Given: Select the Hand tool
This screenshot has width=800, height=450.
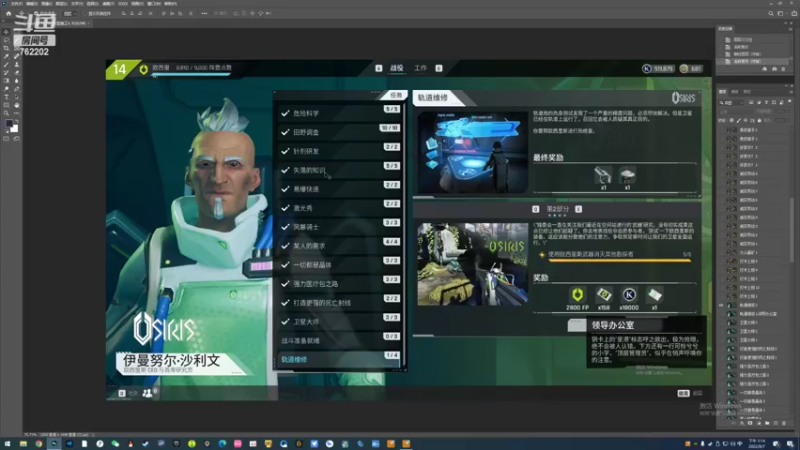Looking at the screenshot, I should [16, 105].
